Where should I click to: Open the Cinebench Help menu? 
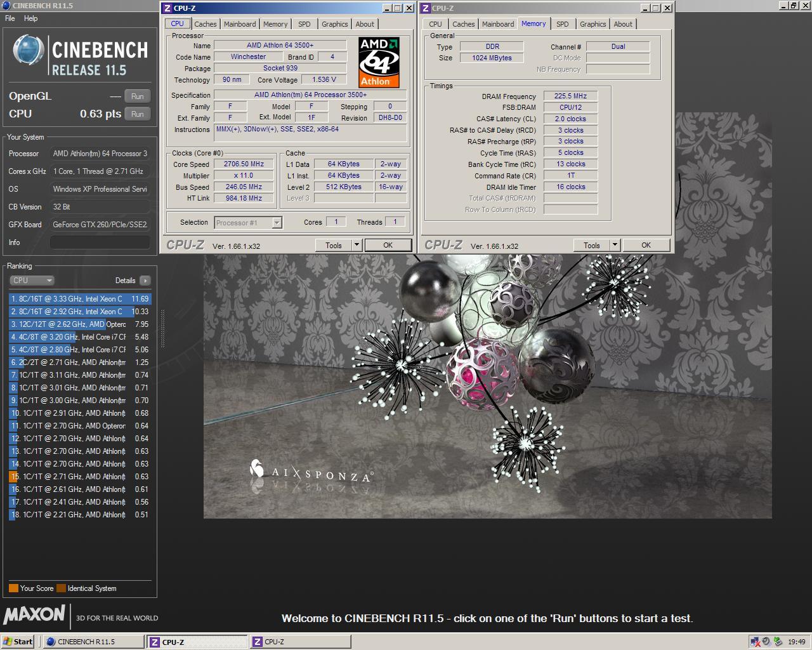click(31, 18)
